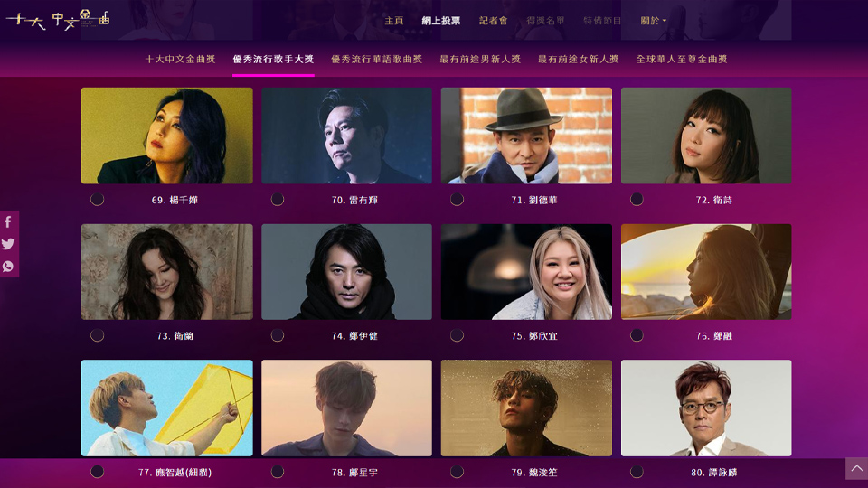
Task: Click the kite photo of 77. 應智越
Action: tap(167, 408)
